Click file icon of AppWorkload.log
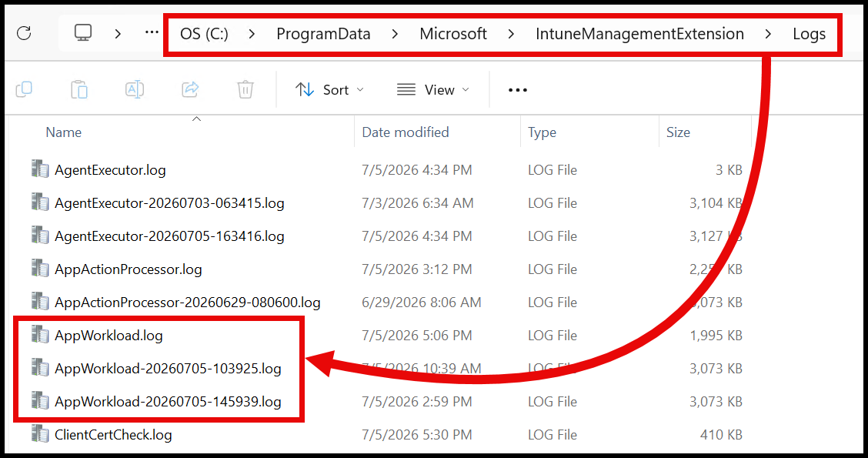 (x=40, y=335)
